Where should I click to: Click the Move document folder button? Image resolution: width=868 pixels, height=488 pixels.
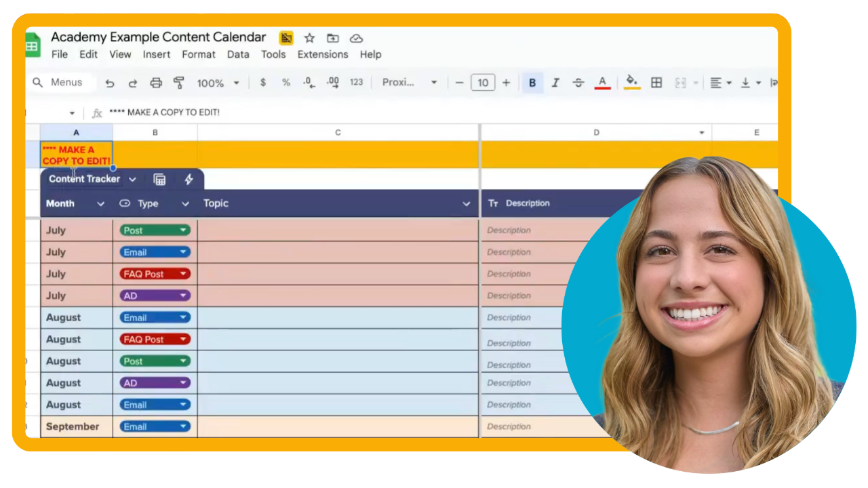click(x=332, y=38)
